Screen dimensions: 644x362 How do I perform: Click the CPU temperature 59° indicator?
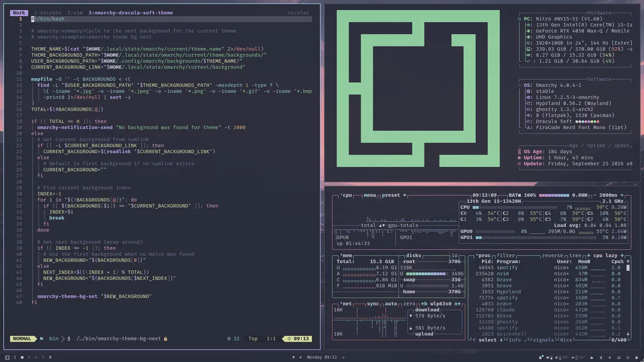click(x=567, y=357)
